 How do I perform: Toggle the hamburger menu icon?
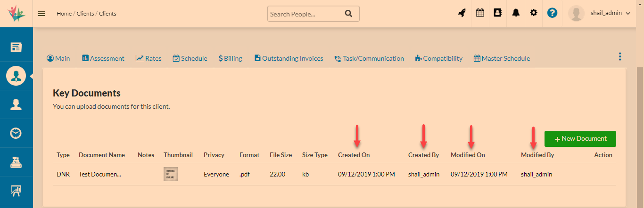(41, 14)
